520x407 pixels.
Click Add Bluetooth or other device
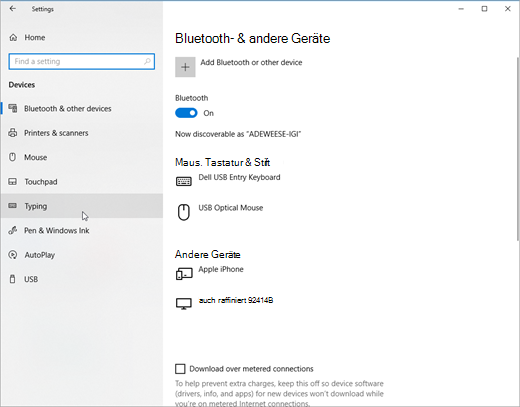251,62
